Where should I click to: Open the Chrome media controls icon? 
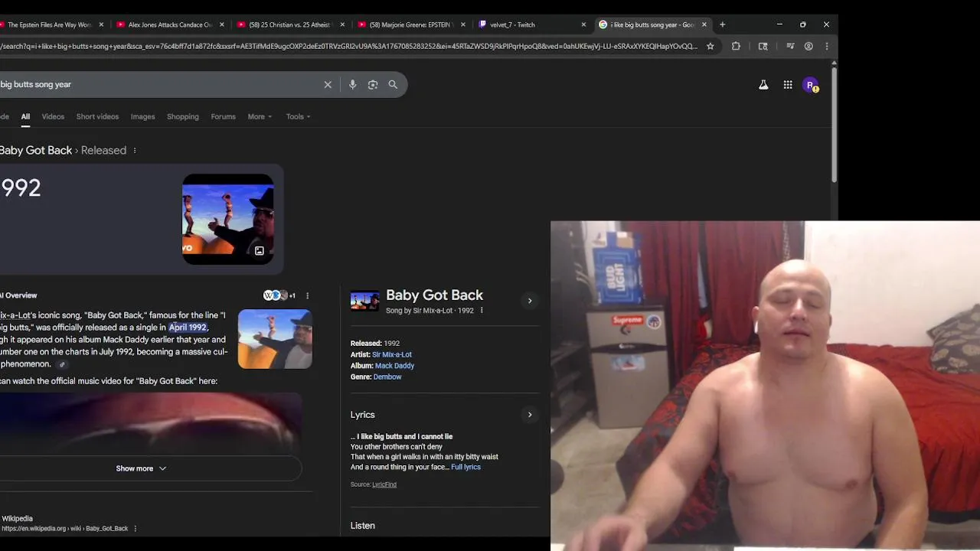790,46
